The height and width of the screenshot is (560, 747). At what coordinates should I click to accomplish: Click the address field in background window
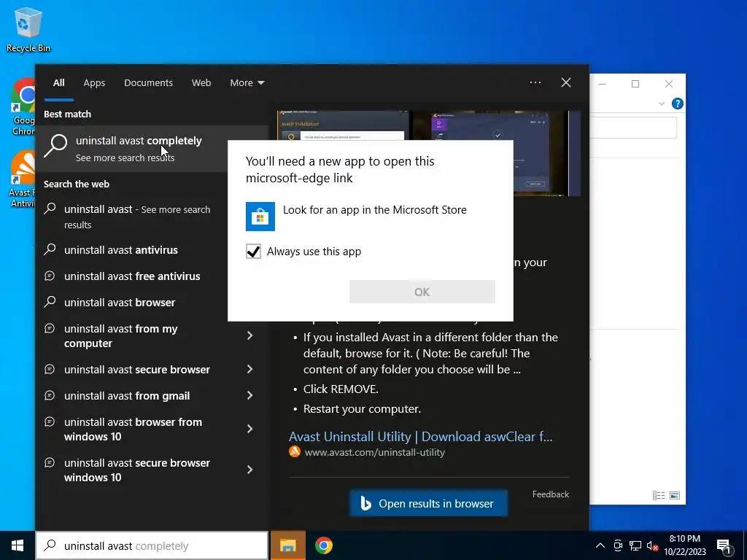(633, 127)
